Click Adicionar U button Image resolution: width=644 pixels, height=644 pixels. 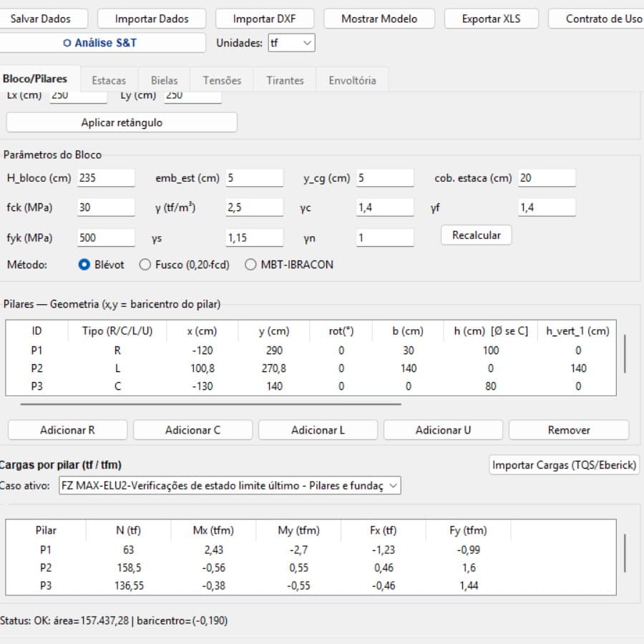(x=443, y=430)
